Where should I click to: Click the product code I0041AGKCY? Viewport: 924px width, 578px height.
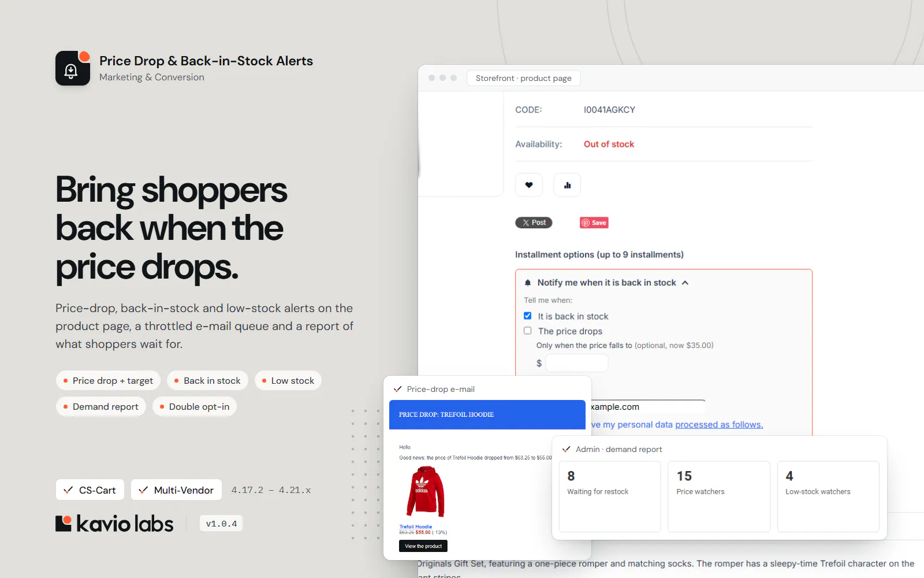(609, 110)
